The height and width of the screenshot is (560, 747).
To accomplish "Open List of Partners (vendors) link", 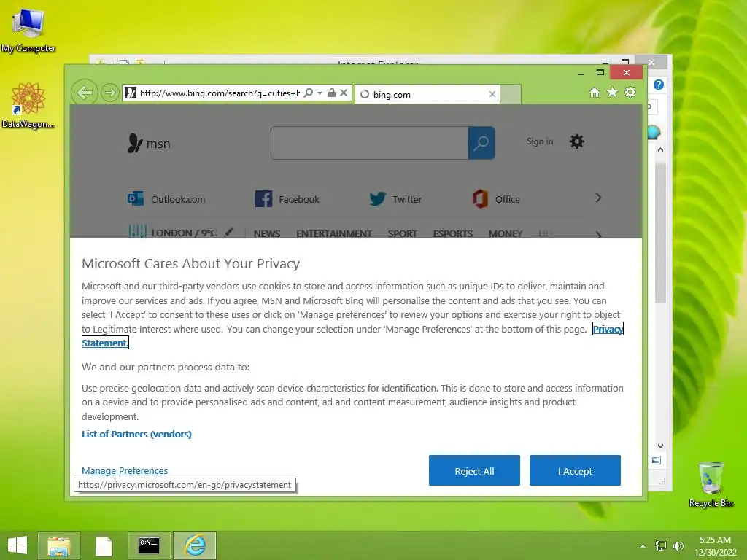I will [136, 434].
